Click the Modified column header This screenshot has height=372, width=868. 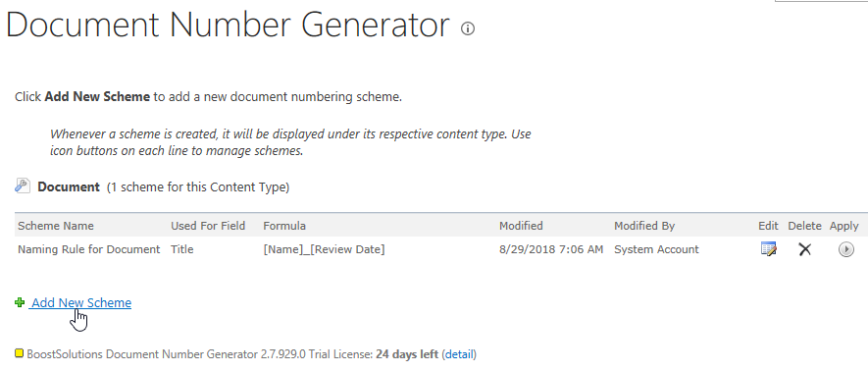point(521,226)
